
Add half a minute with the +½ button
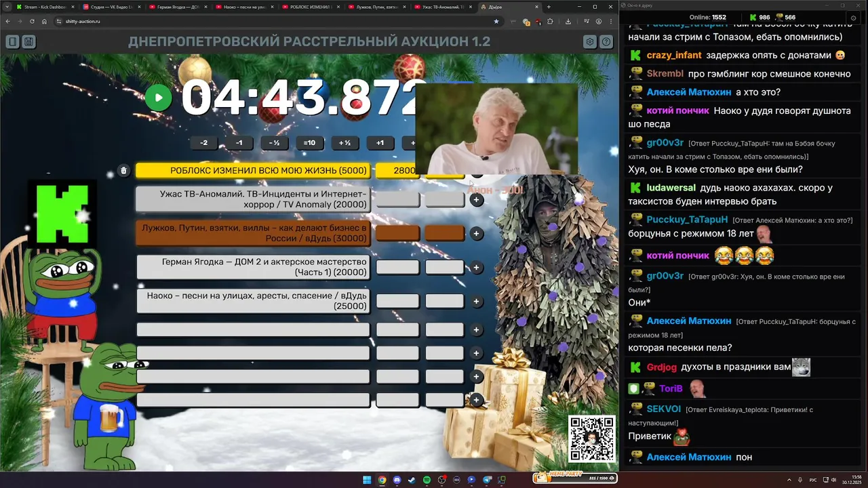click(344, 143)
